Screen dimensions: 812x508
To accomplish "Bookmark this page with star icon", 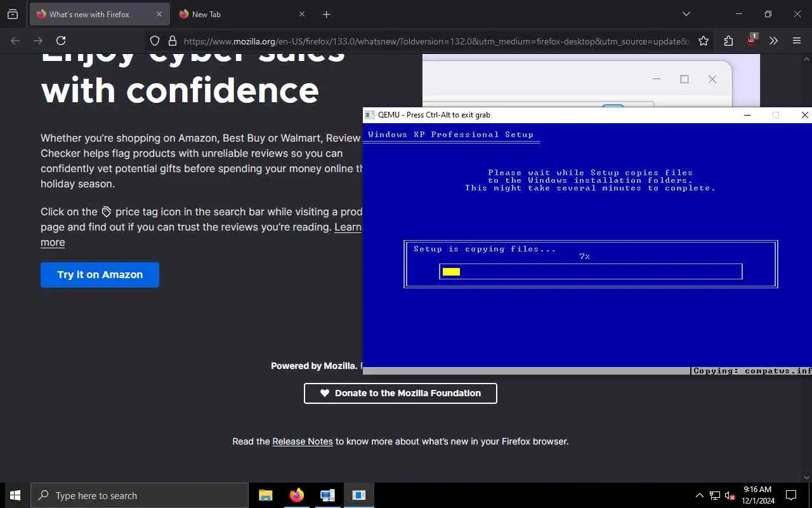I will click(704, 41).
